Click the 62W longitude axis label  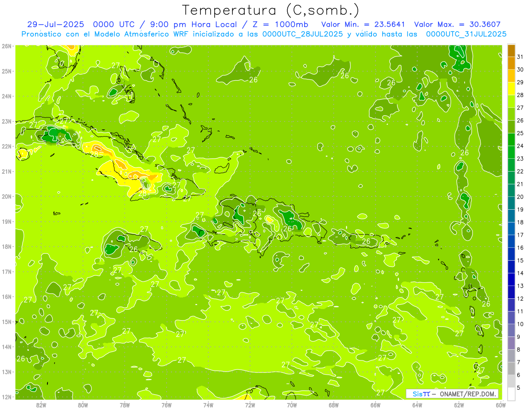point(459,405)
